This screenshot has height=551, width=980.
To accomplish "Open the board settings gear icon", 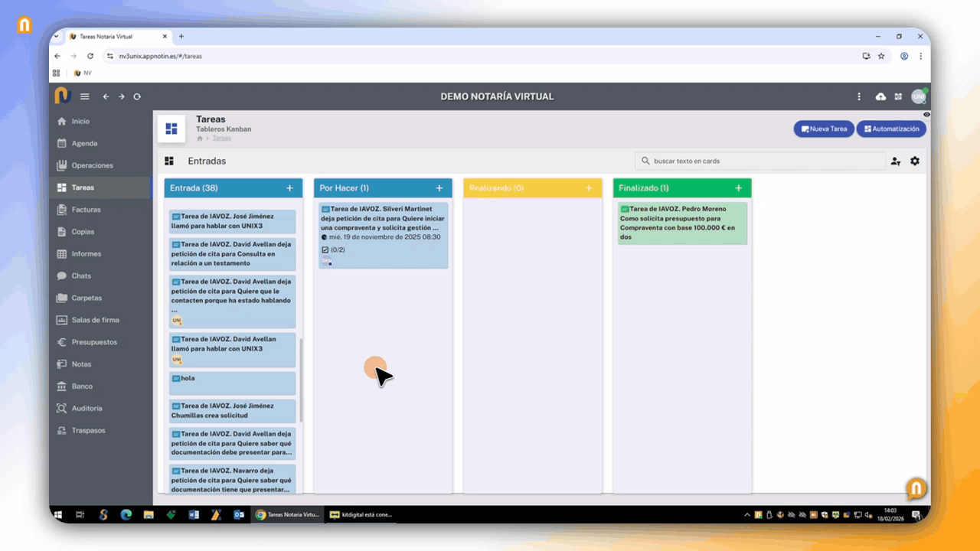I will pos(914,161).
